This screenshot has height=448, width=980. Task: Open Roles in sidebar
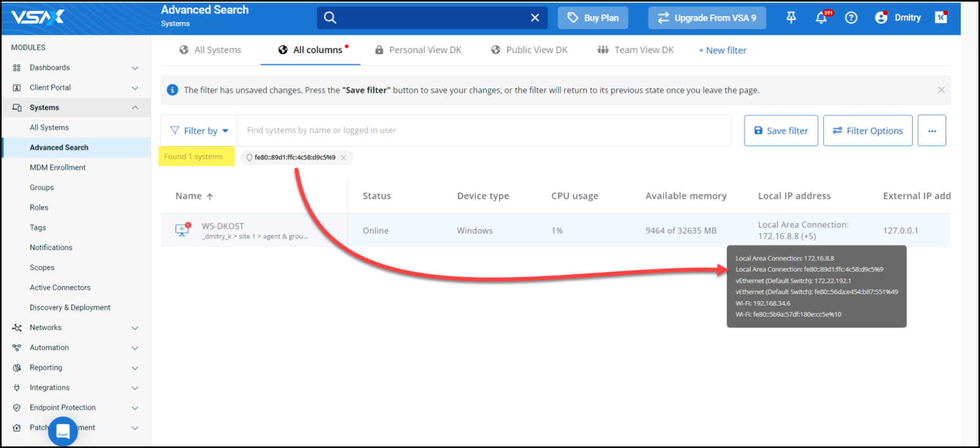(39, 207)
